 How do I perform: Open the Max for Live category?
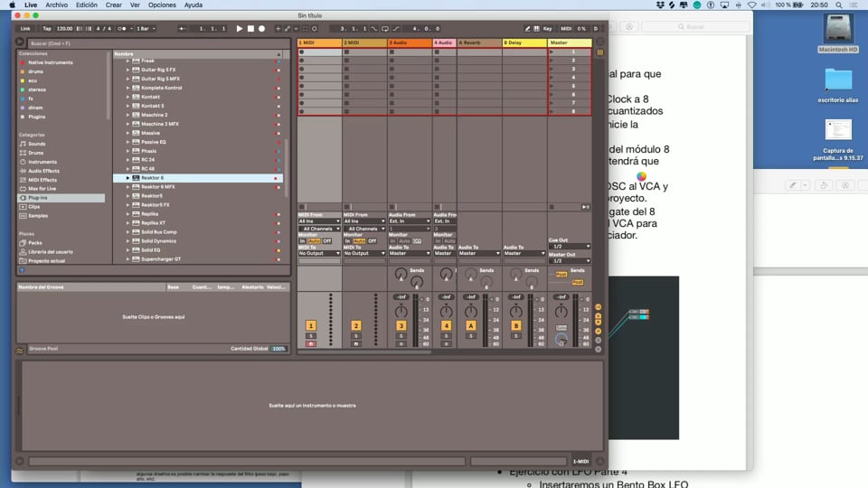42,189
